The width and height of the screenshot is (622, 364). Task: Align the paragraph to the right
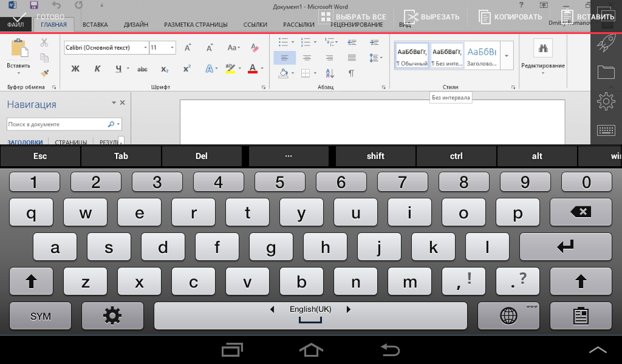click(x=329, y=58)
